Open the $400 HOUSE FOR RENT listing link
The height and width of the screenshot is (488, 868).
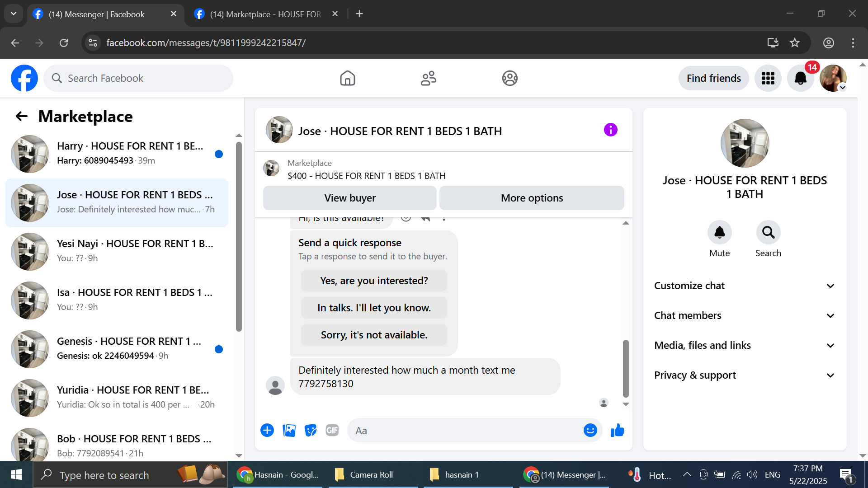coord(366,176)
